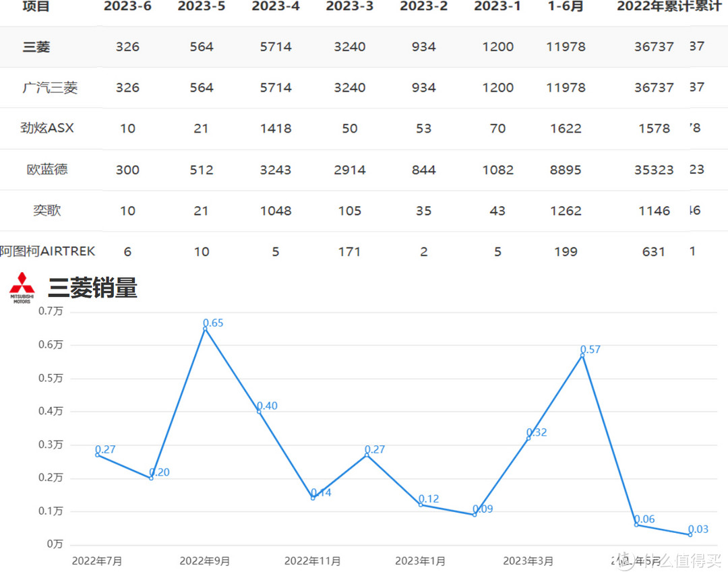Click the 0.32 data label on chart
The width and height of the screenshot is (728, 578).
(537, 432)
